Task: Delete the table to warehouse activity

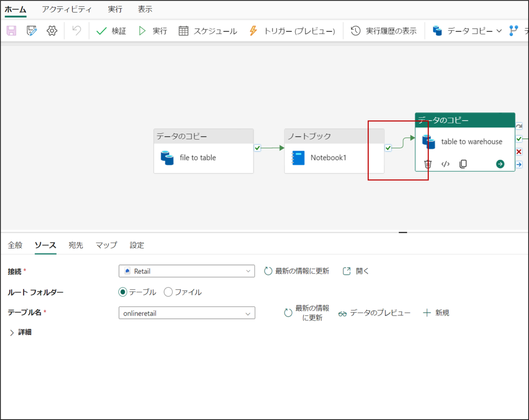Action: click(x=428, y=164)
